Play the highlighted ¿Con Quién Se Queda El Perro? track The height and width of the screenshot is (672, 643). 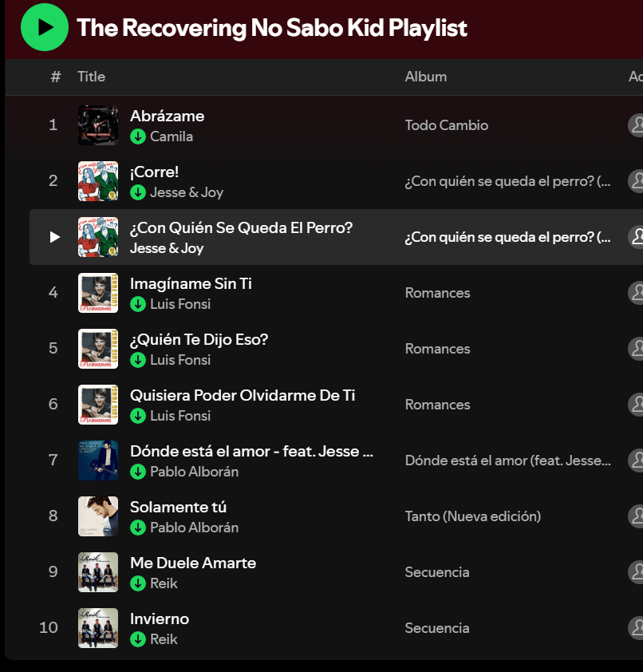[54, 237]
